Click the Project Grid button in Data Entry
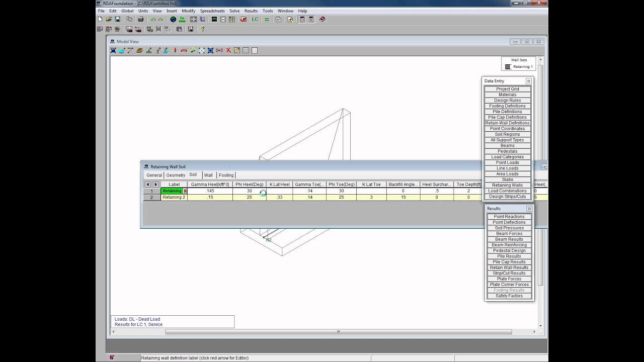Image resolution: width=644 pixels, height=362 pixels. 507,89
